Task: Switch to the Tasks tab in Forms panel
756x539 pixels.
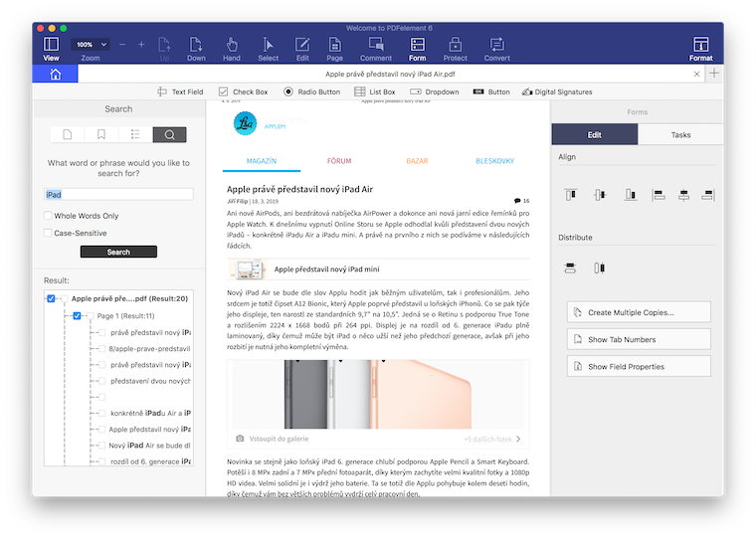Action: tap(680, 134)
